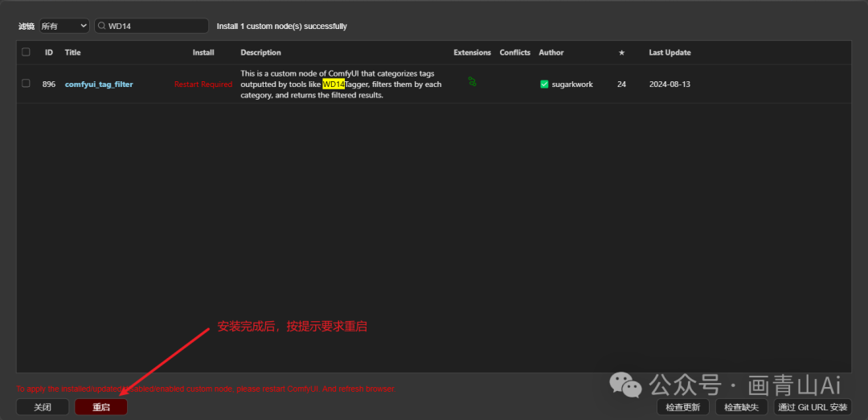Click the red Restart Required status text
The height and width of the screenshot is (420, 868).
[x=203, y=84]
